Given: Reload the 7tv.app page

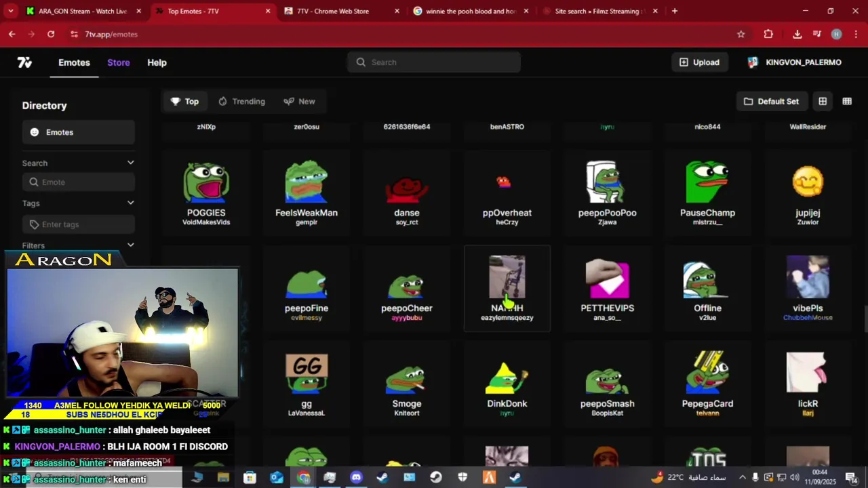Looking at the screenshot, I should (x=51, y=34).
